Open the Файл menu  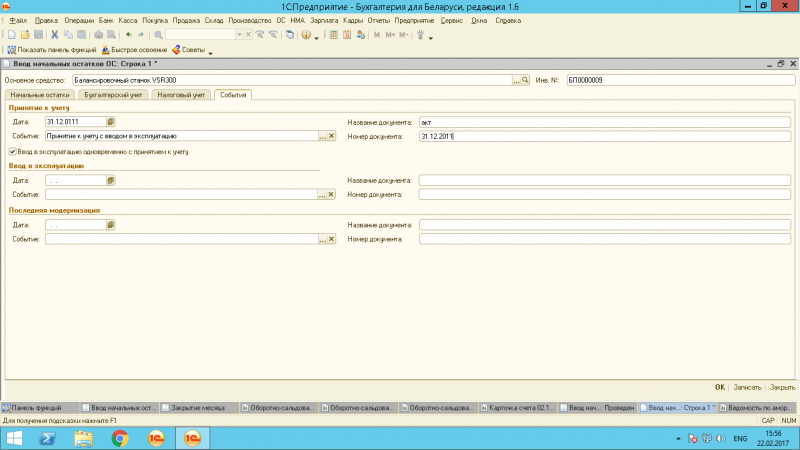tap(18, 20)
